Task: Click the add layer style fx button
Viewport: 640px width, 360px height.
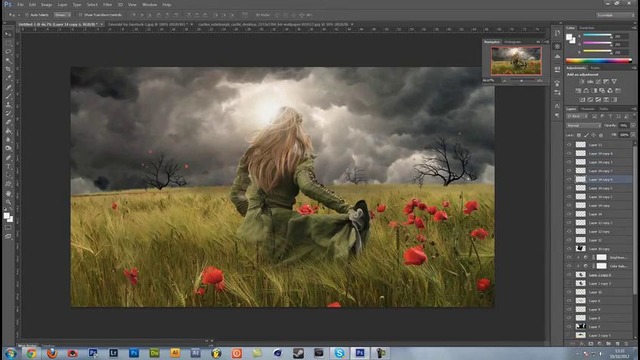Action: pos(582,344)
